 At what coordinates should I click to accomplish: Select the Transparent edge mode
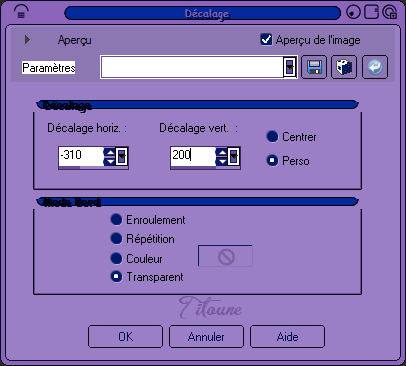click(116, 276)
